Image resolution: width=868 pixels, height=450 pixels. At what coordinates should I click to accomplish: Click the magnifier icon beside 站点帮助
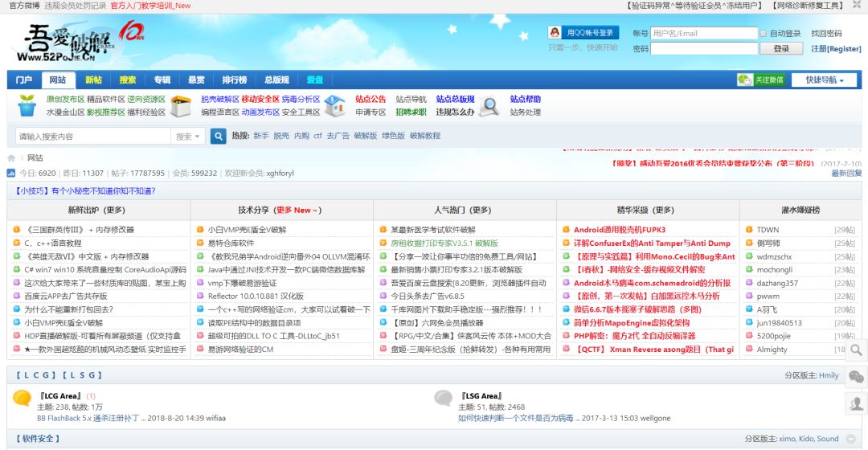coord(489,106)
